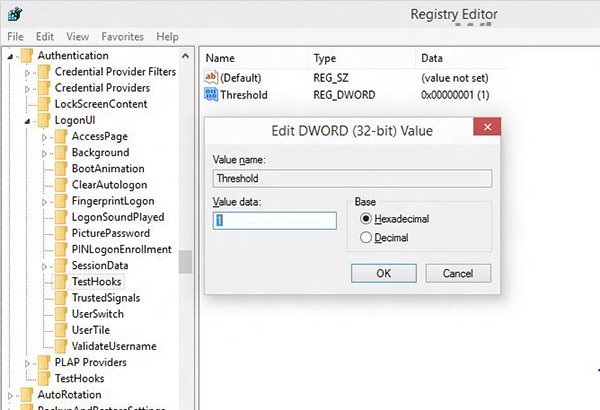Expand the AutoRotation node
Image resolution: width=600 pixels, height=410 pixels.
pyautogui.click(x=10, y=396)
